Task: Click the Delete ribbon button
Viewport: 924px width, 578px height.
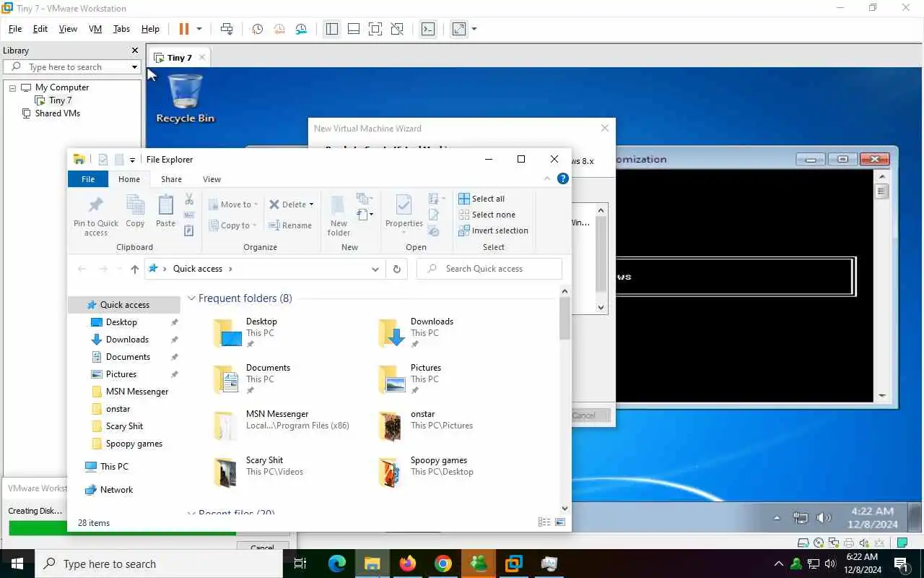Action: [x=292, y=204]
